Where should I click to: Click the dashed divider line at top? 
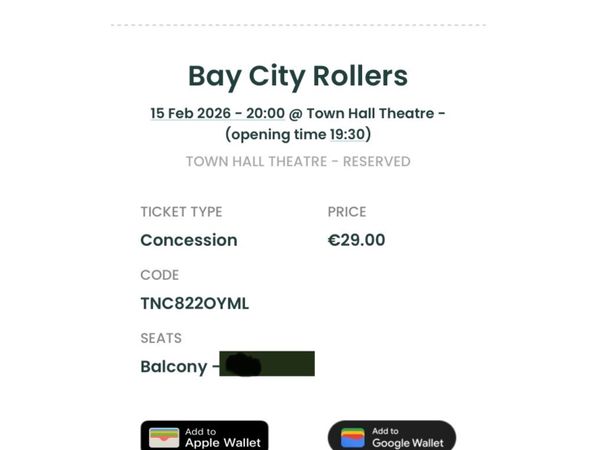tap(298, 25)
